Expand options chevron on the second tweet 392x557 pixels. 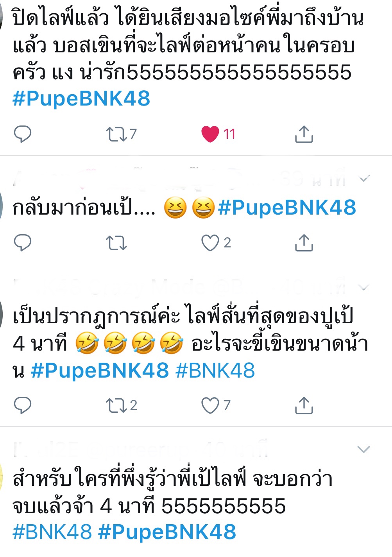click(x=364, y=179)
